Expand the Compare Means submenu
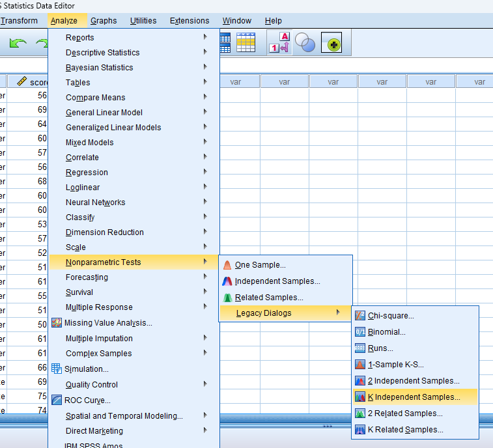Image resolution: width=493 pixels, height=448 pixels. pos(95,98)
